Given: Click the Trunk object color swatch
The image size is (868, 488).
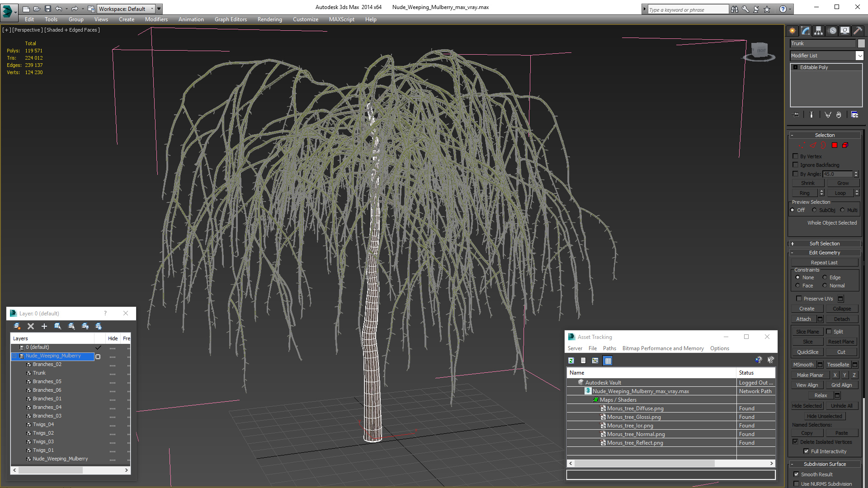Looking at the screenshot, I should point(861,43).
